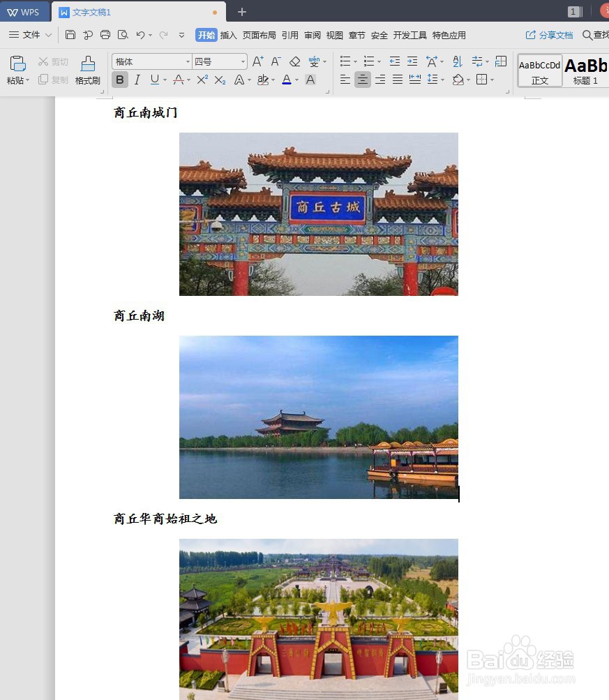Switch to the Insert (插入) tab

[228, 36]
